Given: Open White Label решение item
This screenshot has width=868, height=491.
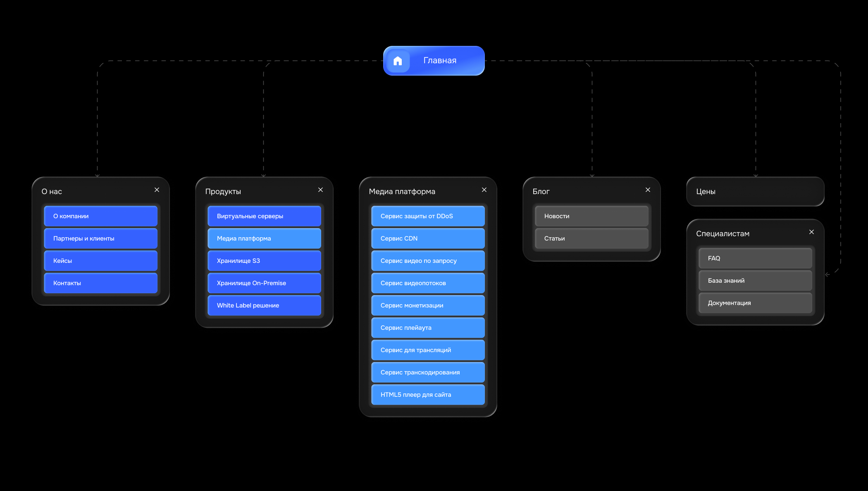Looking at the screenshot, I should pyautogui.click(x=264, y=305).
